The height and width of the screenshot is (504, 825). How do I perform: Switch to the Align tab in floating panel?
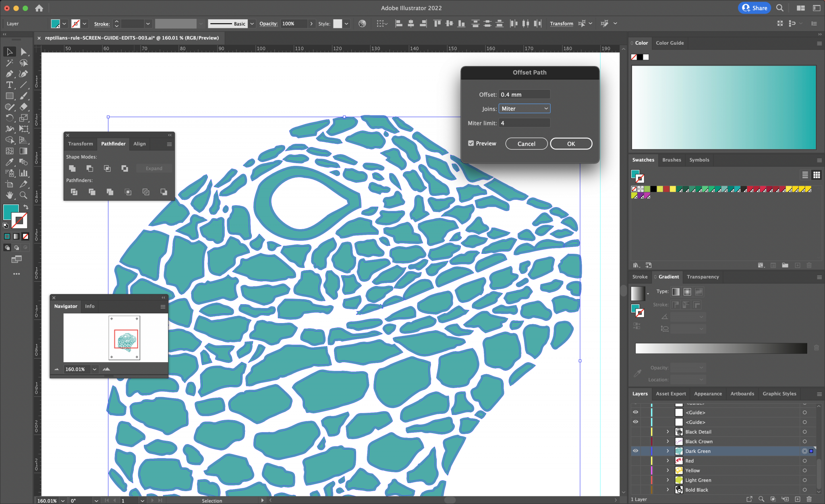(x=139, y=144)
